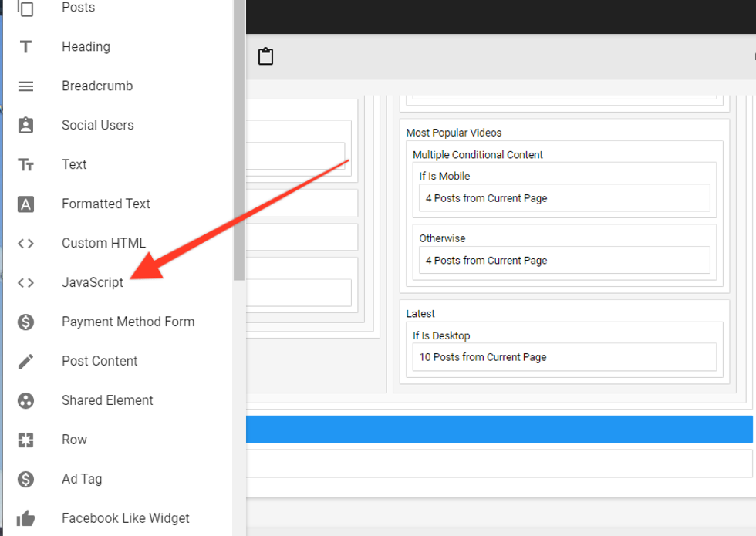Select the Multiple Conditional Content container
The image size is (756, 536).
(x=478, y=154)
